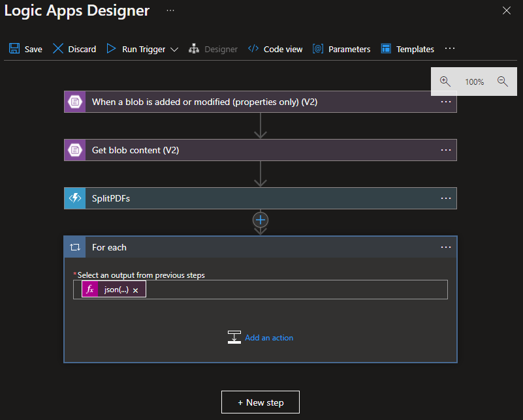Open the Run Trigger dropdown chevron

pos(174,50)
